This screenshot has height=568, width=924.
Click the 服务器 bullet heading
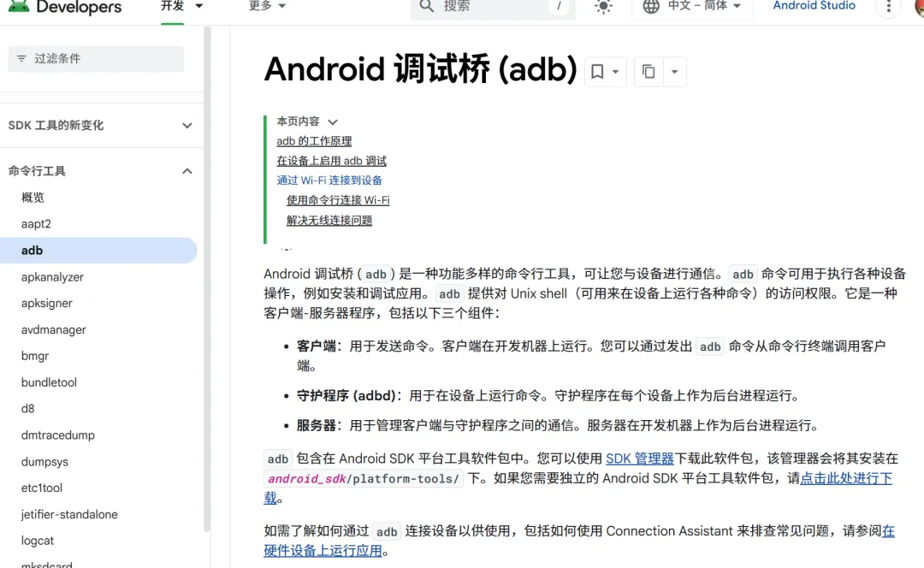316,425
